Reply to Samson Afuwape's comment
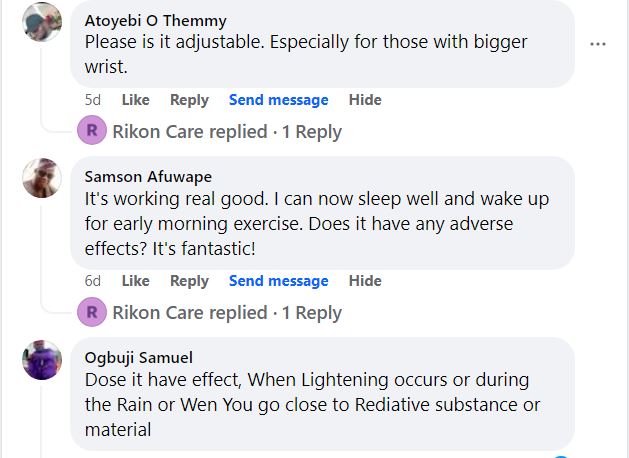Viewport: 629px width, 458px height. click(189, 281)
